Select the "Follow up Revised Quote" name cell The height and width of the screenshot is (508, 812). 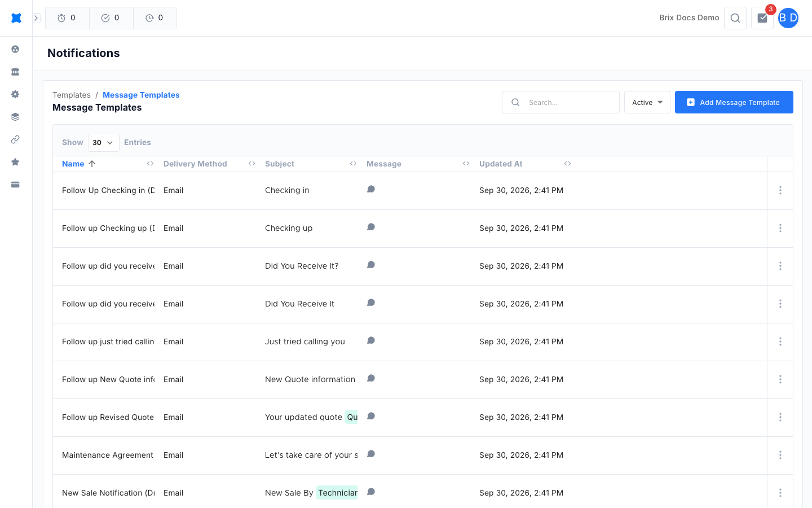click(x=108, y=417)
